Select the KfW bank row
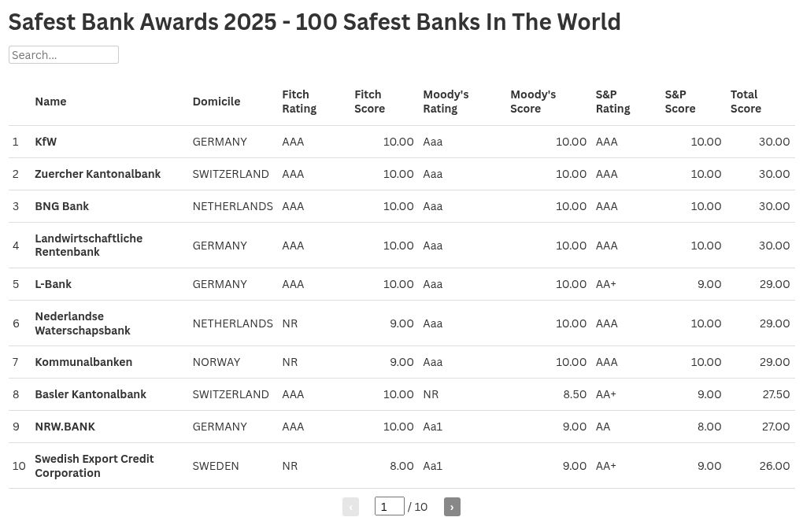This screenshot has height=532, width=803. (x=46, y=142)
